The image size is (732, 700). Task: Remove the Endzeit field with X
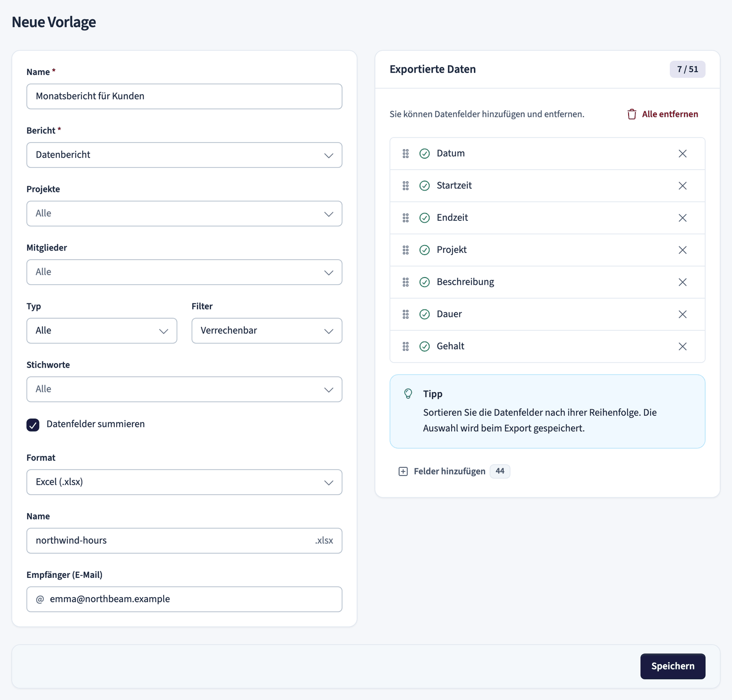(682, 218)
